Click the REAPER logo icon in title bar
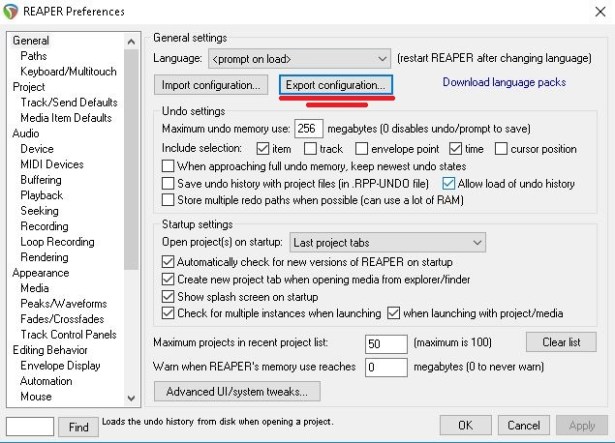 tap(12, 11)
